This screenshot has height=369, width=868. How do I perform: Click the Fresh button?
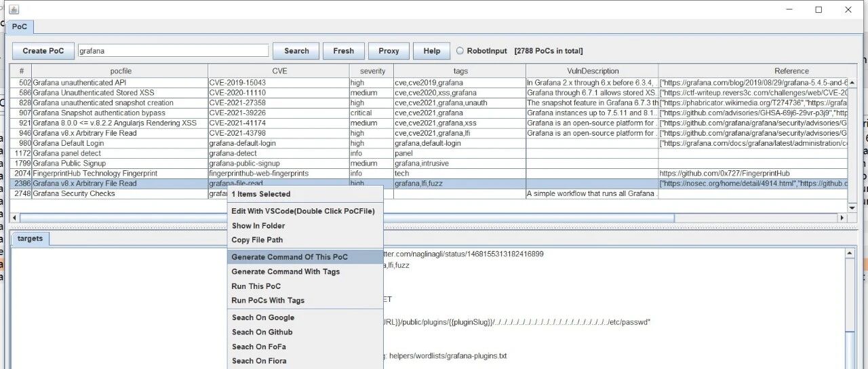(343, 51)
